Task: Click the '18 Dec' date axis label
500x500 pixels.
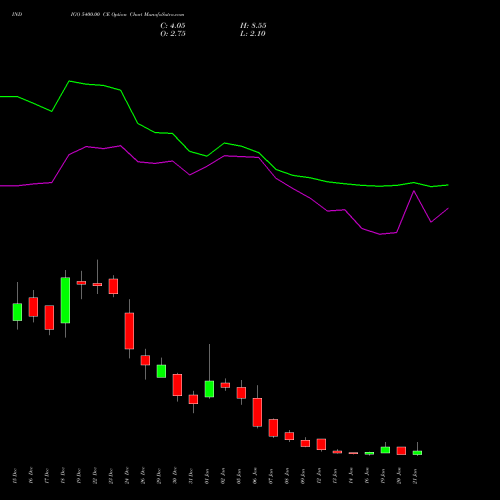Action: point(63,476)
